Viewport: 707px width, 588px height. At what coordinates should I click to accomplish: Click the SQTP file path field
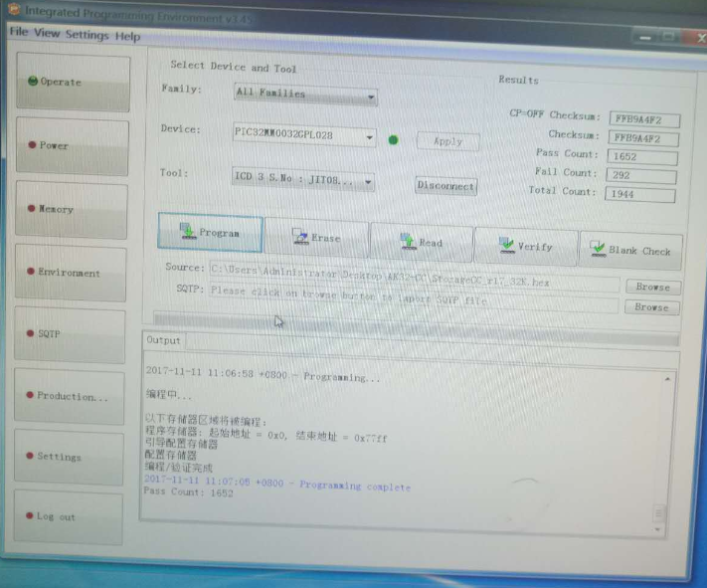(x=414, y=297)
